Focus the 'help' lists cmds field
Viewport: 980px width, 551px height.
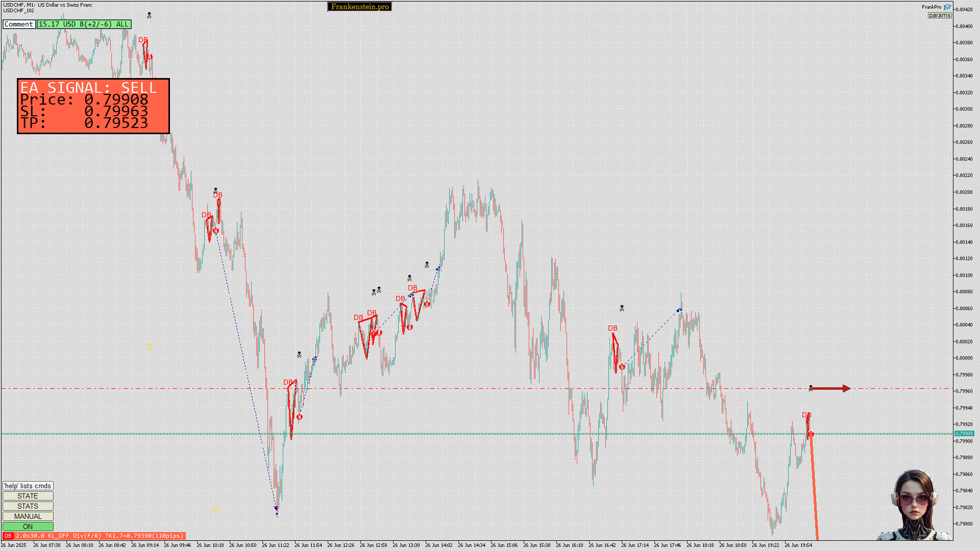[x=28, y=486]
